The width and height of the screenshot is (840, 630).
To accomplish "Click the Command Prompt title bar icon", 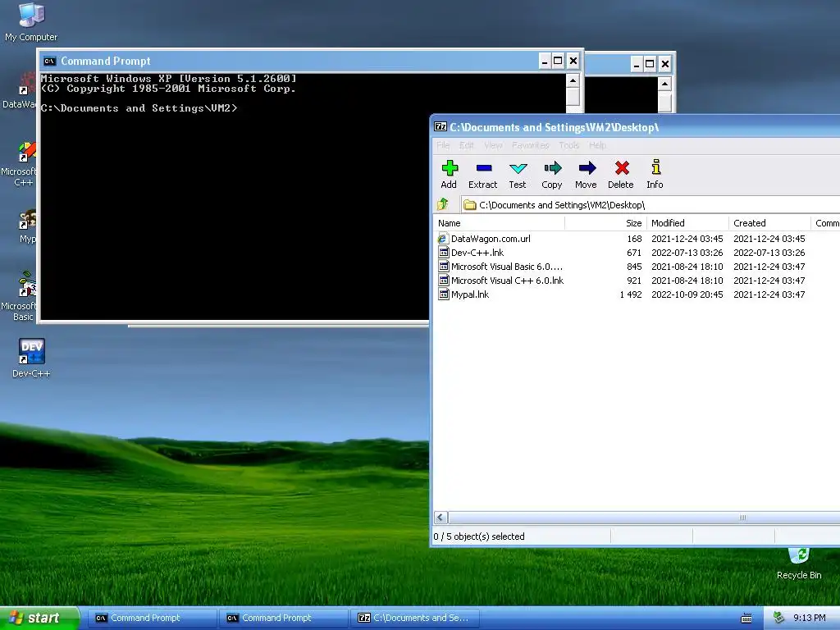I will (50, 61).
